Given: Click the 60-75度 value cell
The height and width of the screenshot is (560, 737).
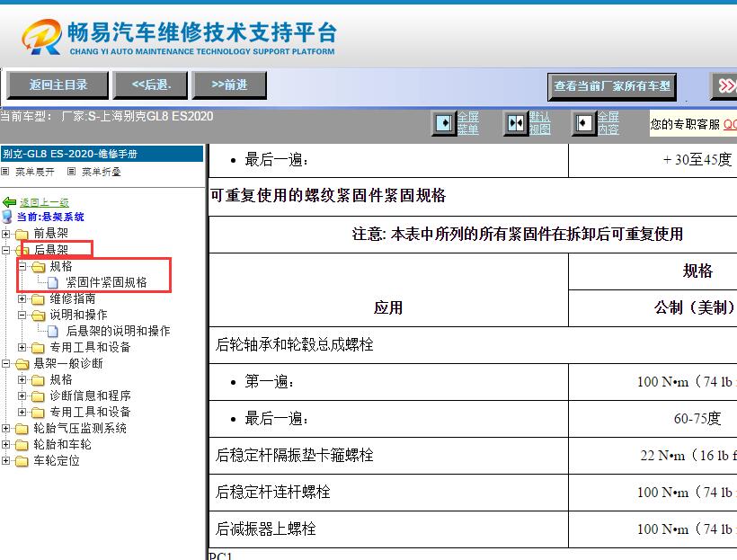Looking at the screenshot, I should 653,419.
